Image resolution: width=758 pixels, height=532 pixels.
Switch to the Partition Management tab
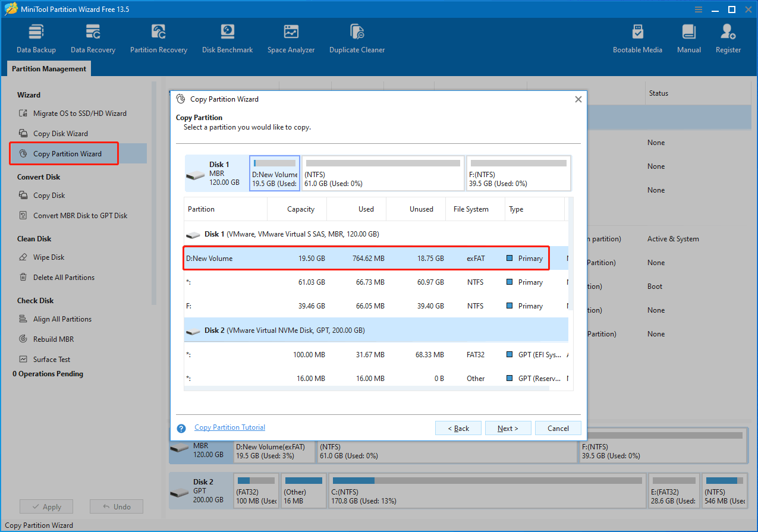tap(48, 68)
